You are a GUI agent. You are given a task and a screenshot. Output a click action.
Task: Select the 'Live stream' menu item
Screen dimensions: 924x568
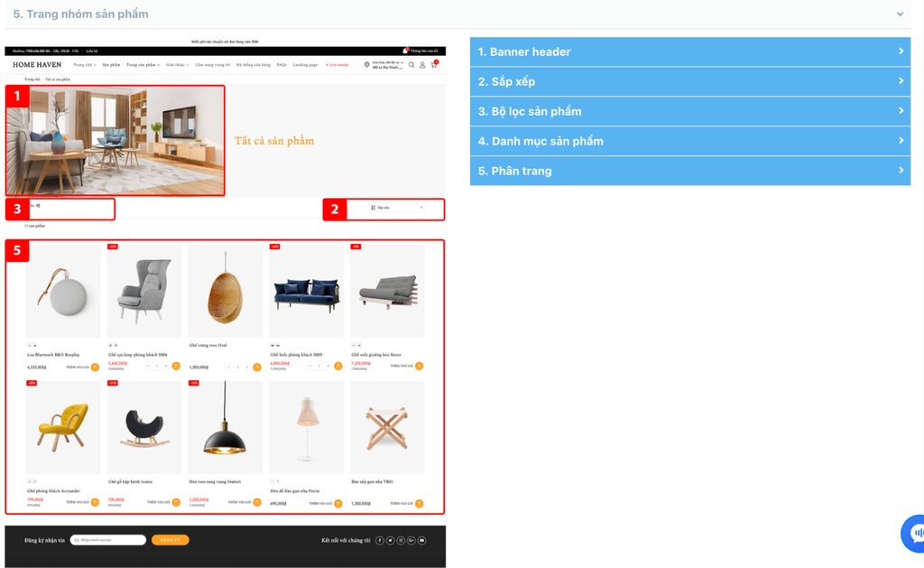pos(337,65)
